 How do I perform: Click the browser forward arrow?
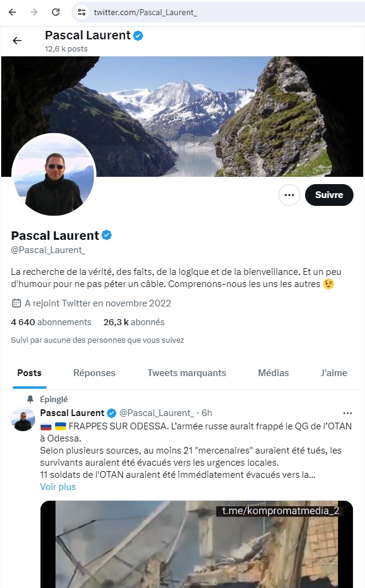(34, 12)
